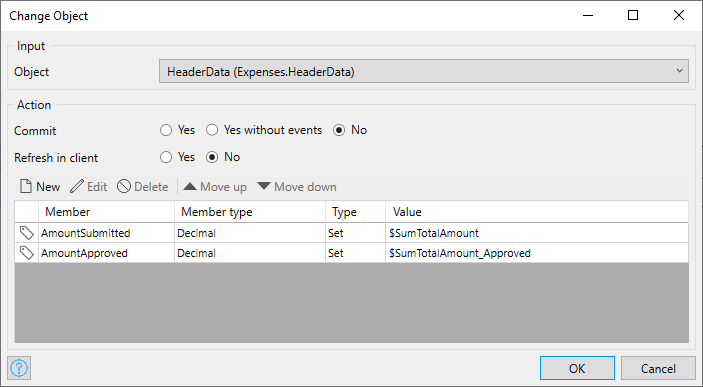Click Decimal in the AmountSubmitted row
Viewport: 703px width, 387px height.
point(250,233)
